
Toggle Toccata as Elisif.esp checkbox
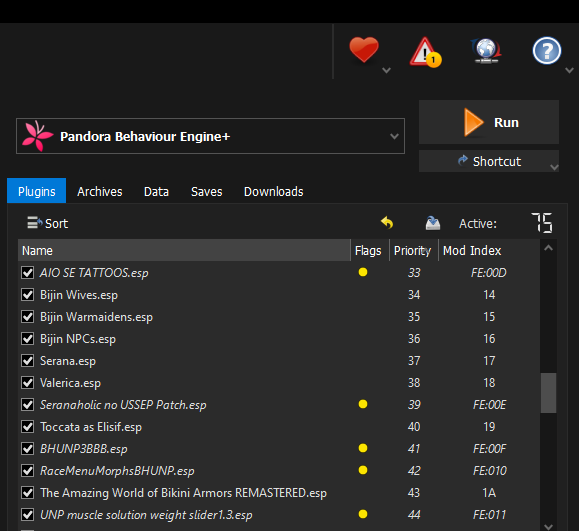tap(28, 426)
